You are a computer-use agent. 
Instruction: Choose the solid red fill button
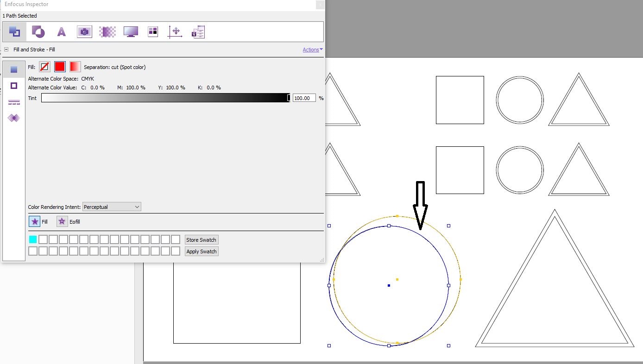coord(60,67)
